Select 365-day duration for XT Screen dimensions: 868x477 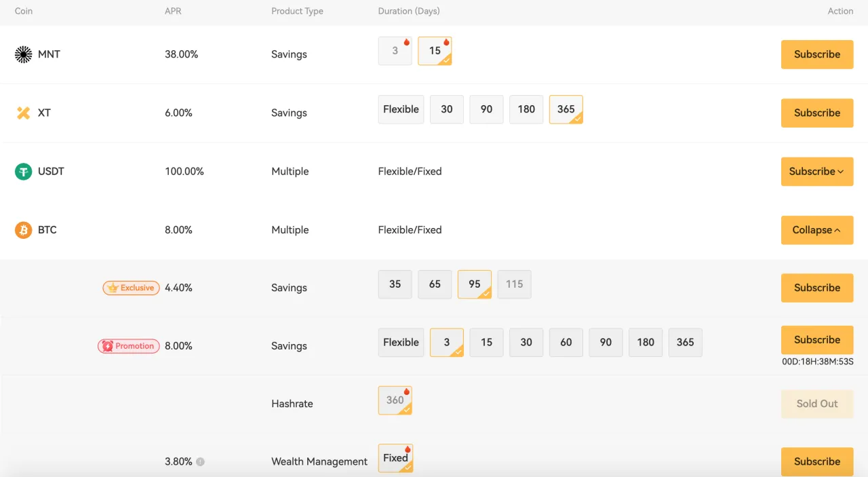tap(566, 109)
